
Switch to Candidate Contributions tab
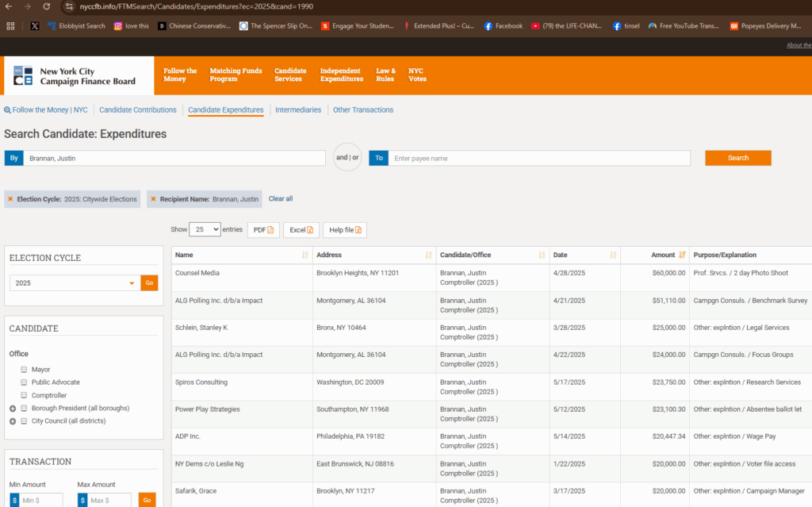tap(138, 110)
